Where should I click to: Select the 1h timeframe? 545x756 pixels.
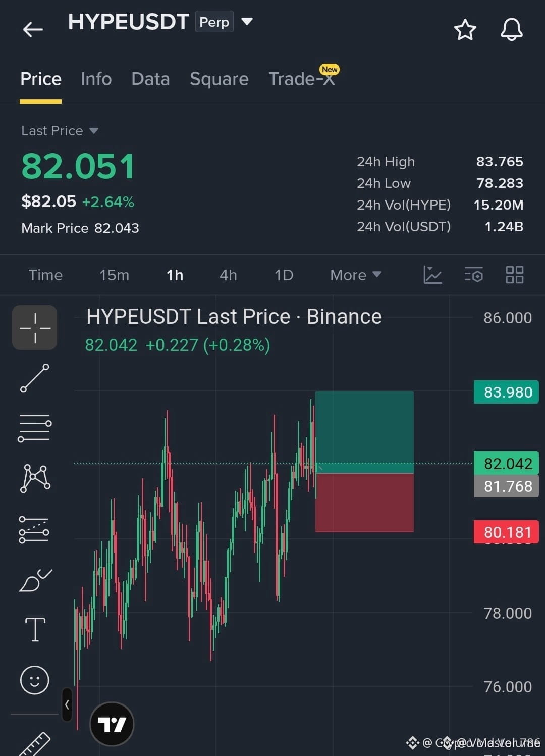pos(175,275)
